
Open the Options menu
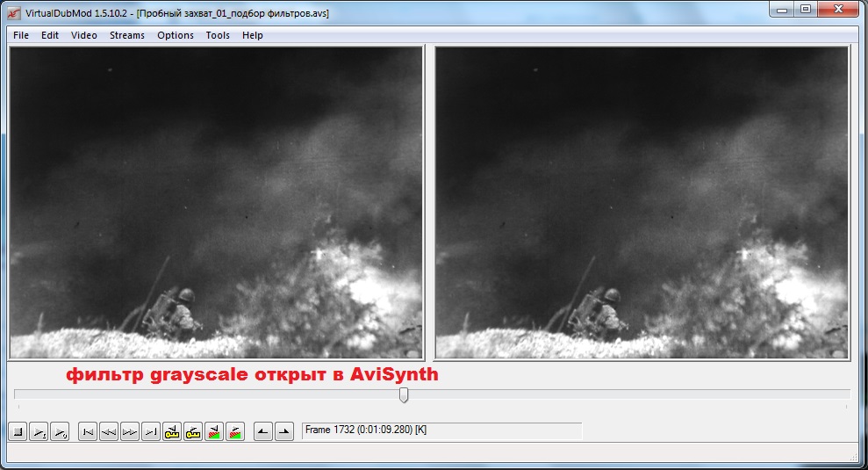click(176, 35)
